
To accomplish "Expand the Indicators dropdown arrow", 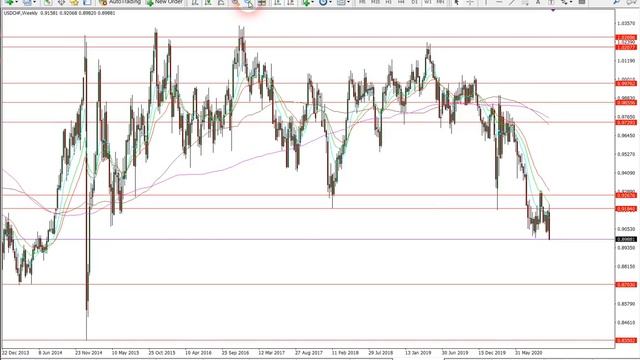I will tap(313, 2).
